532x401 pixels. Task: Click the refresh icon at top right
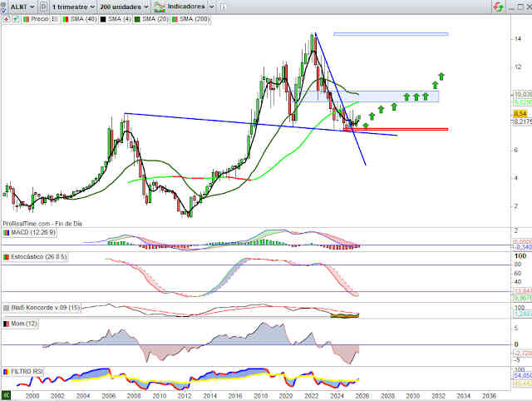(499, 6)
